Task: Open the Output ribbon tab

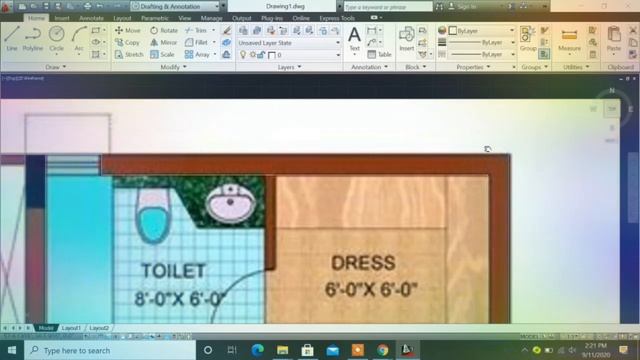Action: [x=241, y=18]
